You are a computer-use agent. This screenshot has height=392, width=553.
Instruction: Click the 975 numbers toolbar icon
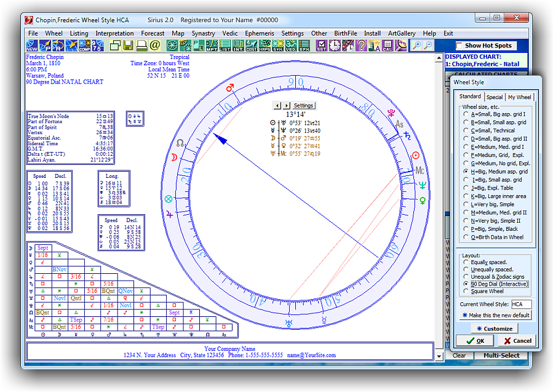coord(97,46)
